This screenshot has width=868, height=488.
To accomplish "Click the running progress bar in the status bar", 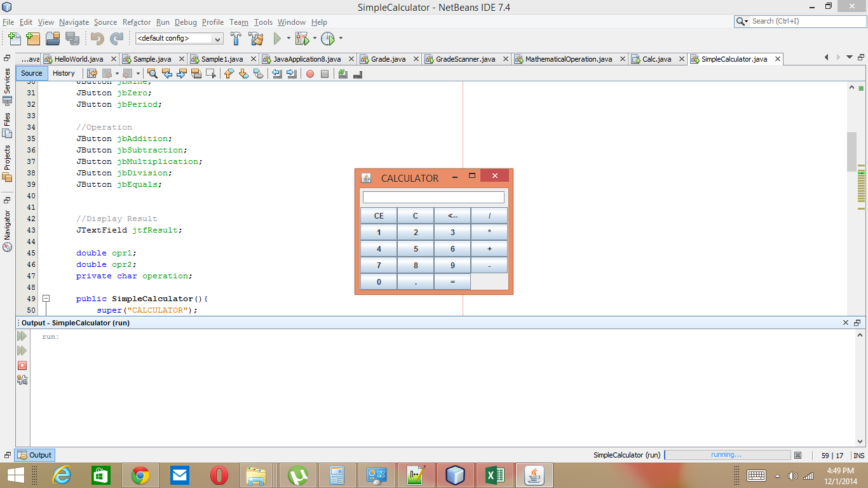I will pyautogui.click(x=728, y=455).
